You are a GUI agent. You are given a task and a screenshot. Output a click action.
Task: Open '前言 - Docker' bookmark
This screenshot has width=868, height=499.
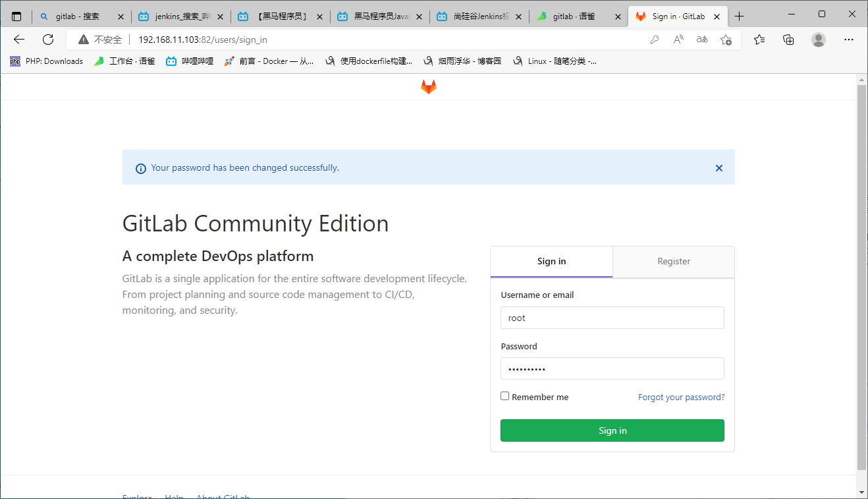[x=269, y=61]
